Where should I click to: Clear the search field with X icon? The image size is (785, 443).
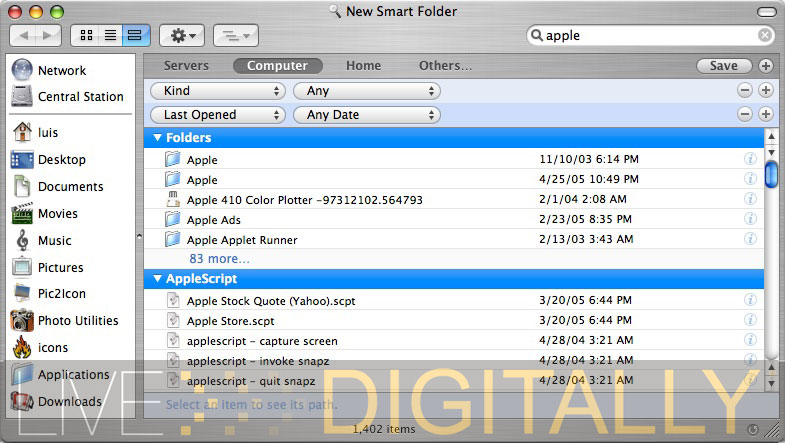coord(765,35)
